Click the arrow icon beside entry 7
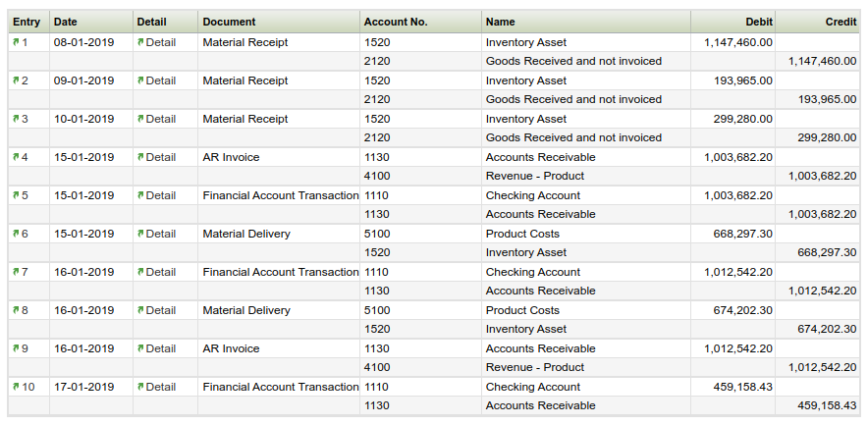The width and height of the screenshot is (868, 425). click(16, 272)
